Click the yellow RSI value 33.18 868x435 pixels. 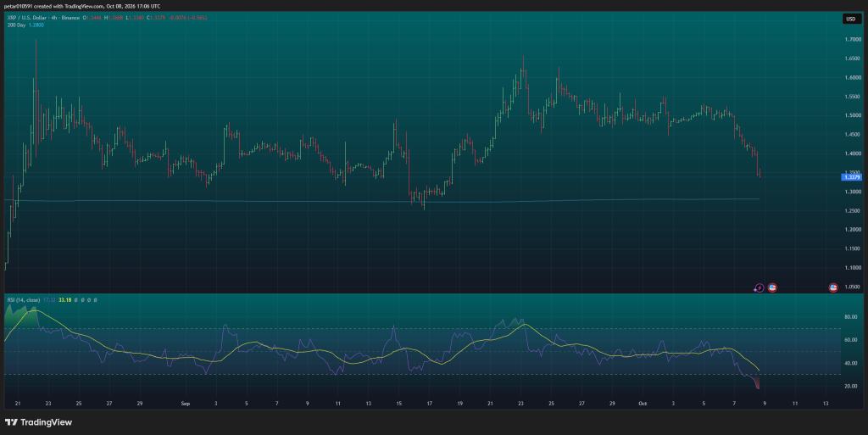point(65,300)
